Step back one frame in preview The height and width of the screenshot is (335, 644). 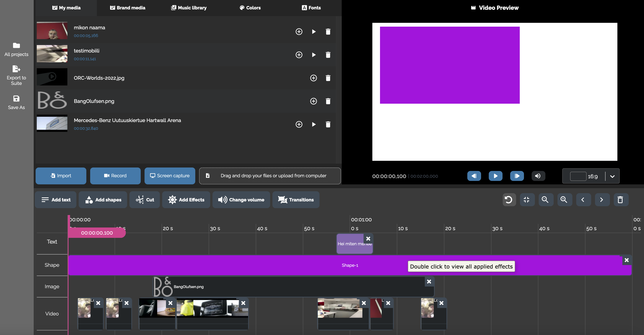coord(474,176)
